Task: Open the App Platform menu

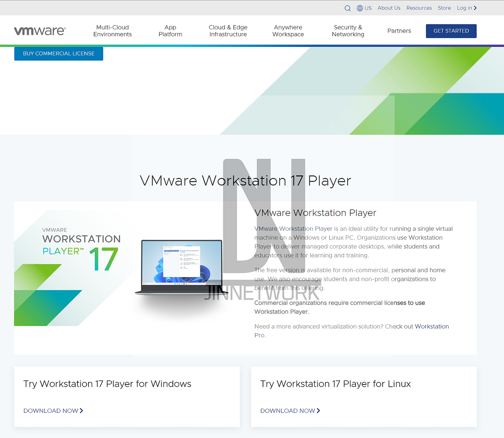Action: [170, 31]
